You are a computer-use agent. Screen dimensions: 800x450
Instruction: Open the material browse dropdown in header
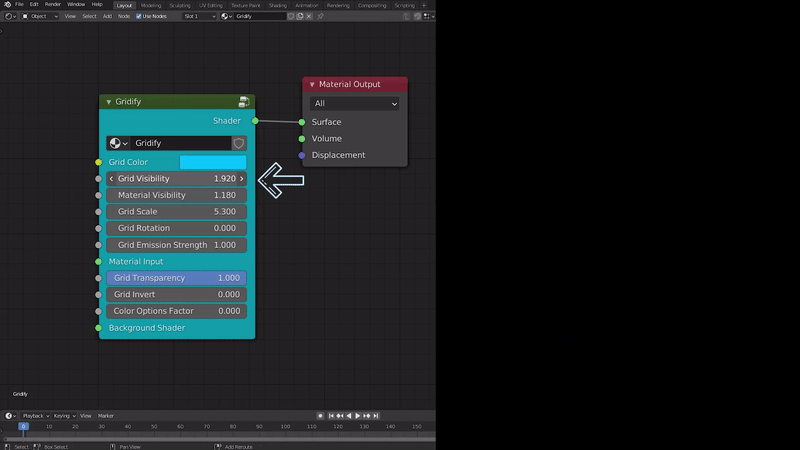coord(227,16)
